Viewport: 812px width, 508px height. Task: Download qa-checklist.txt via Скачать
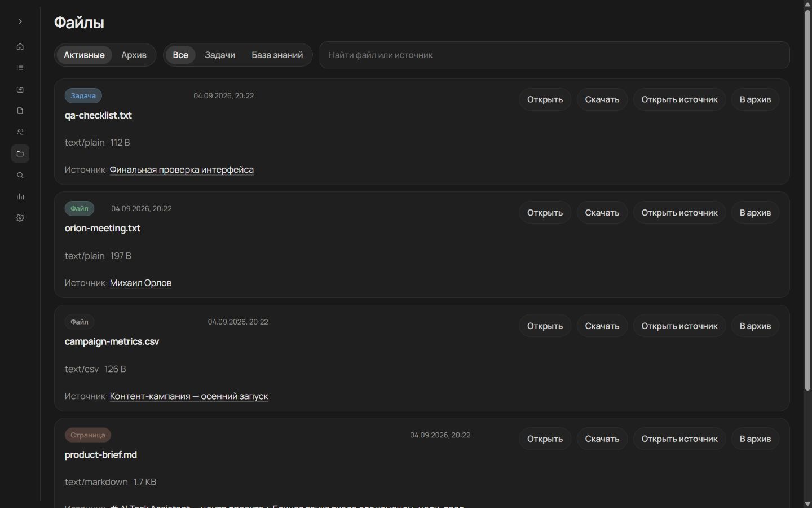[602, 99]
